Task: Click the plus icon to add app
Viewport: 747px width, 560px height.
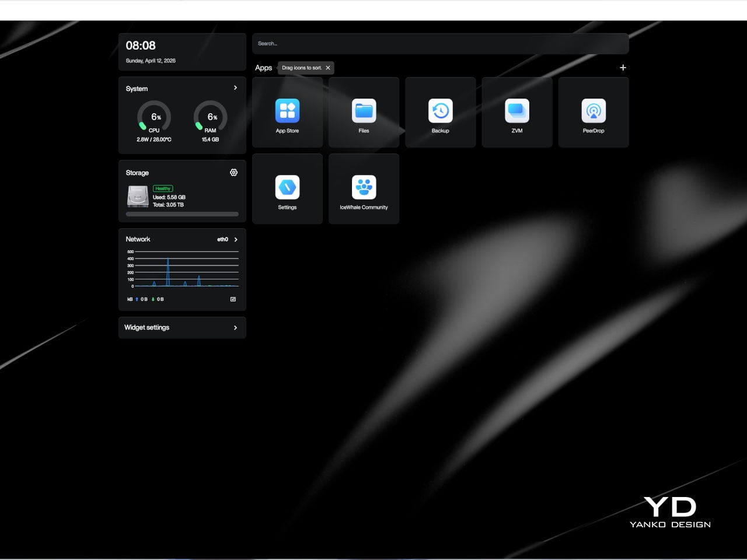Action: click(x=623, y=68)
